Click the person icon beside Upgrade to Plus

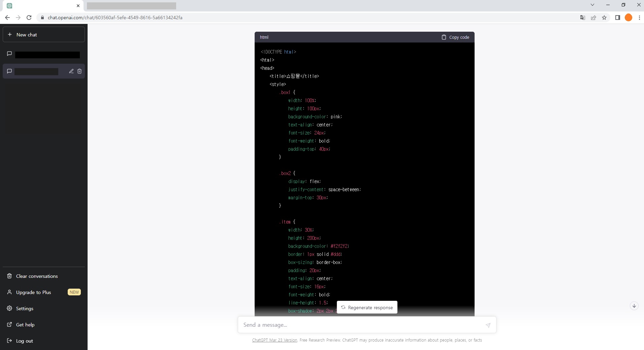click(x=9, y=292)
